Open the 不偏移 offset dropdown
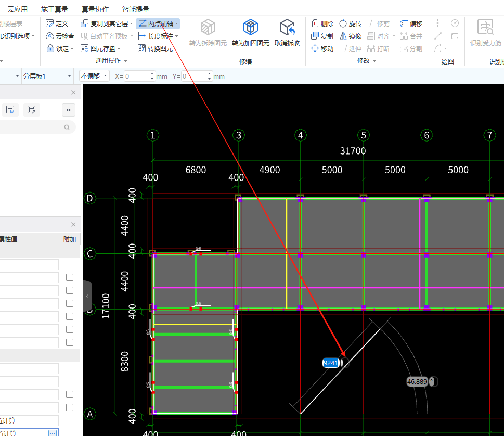The image size is (504, 436). coord(94,76)
